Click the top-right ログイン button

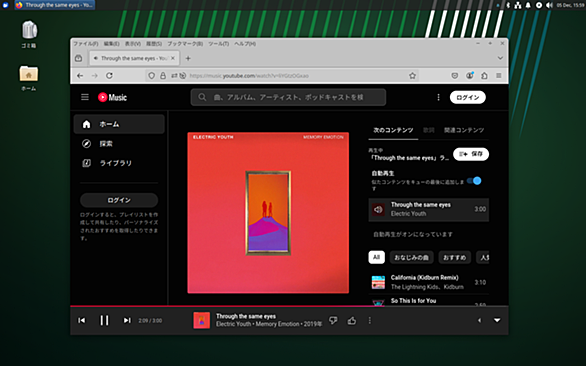point(468,97)
